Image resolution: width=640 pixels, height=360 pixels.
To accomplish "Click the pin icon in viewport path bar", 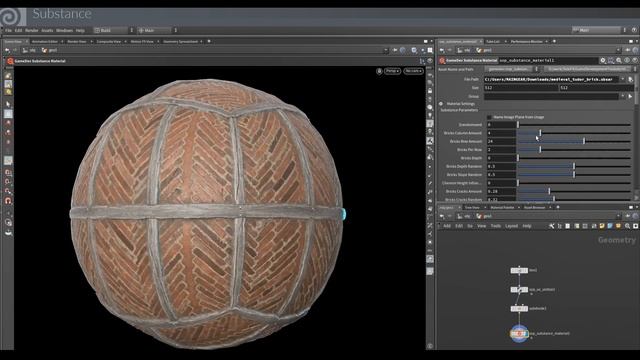I will click(395, 50).
